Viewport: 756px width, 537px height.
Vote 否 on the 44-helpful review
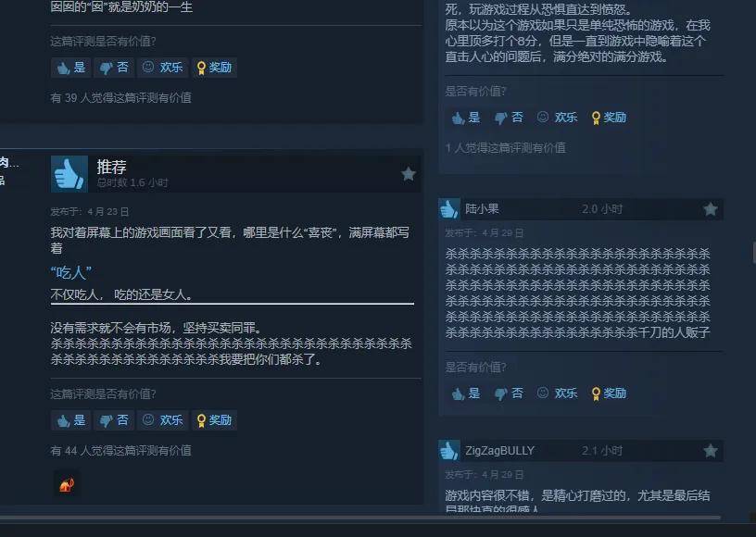click(114, 420)
